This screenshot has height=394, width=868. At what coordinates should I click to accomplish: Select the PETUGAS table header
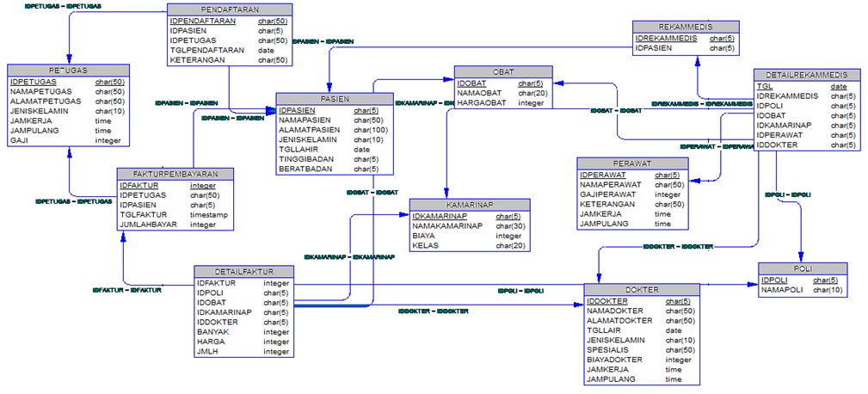[68, 71]
